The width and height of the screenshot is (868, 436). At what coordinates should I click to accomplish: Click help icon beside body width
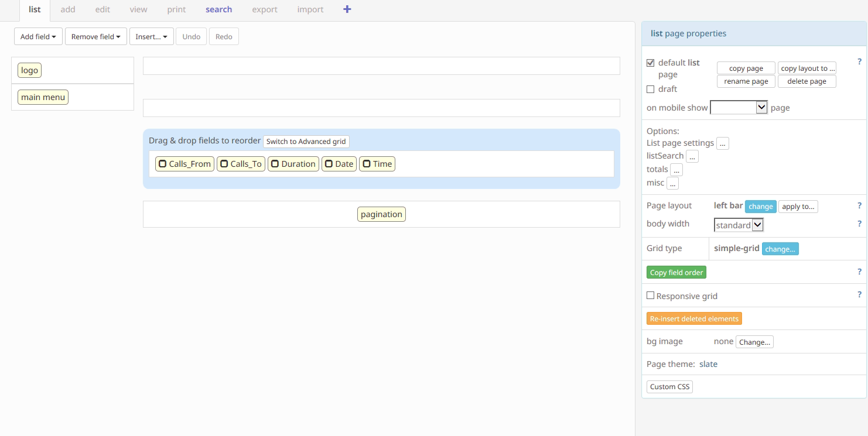click(859, 224)
